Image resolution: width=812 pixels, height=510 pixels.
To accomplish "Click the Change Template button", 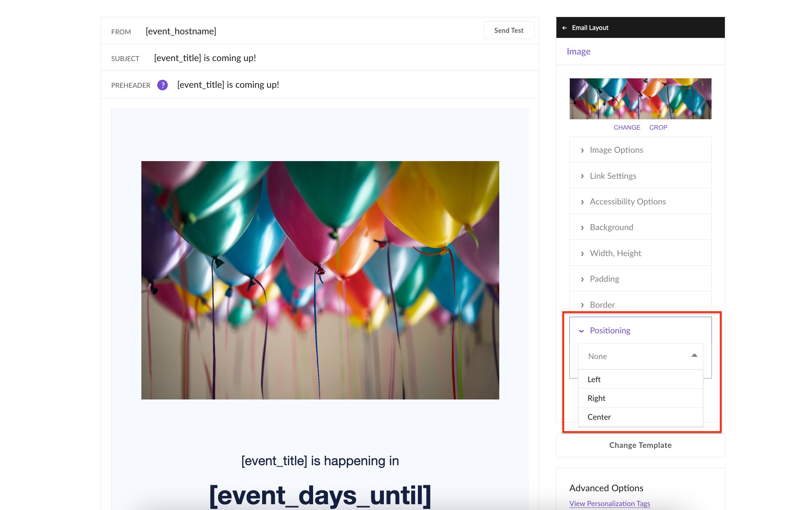I will pos(640,445).
